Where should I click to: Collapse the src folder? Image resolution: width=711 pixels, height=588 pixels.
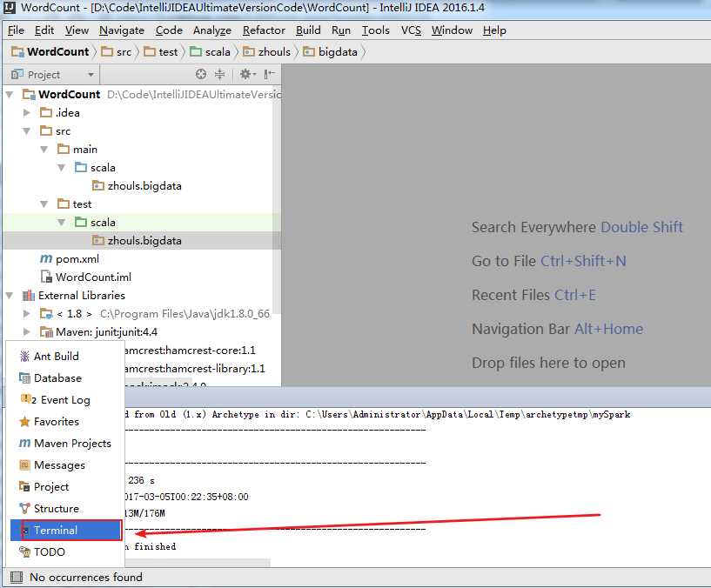coord(26,131)
